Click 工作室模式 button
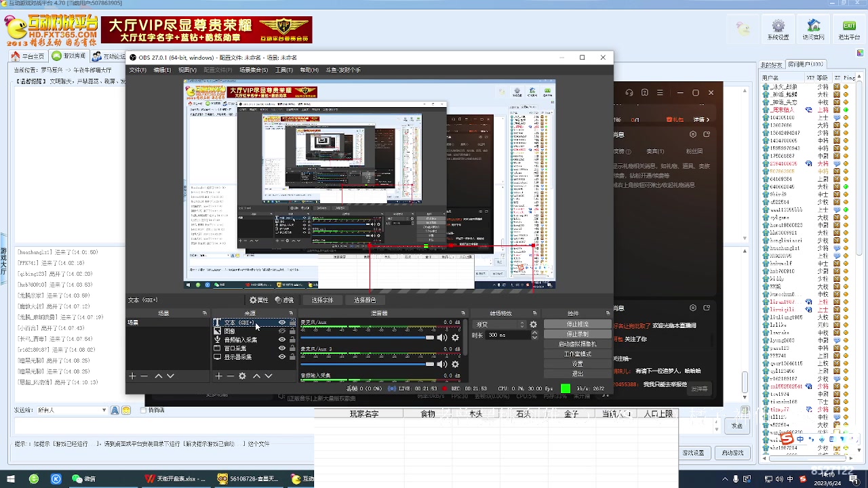This screenshot has width=868, height=488. [x=578, y=354]
